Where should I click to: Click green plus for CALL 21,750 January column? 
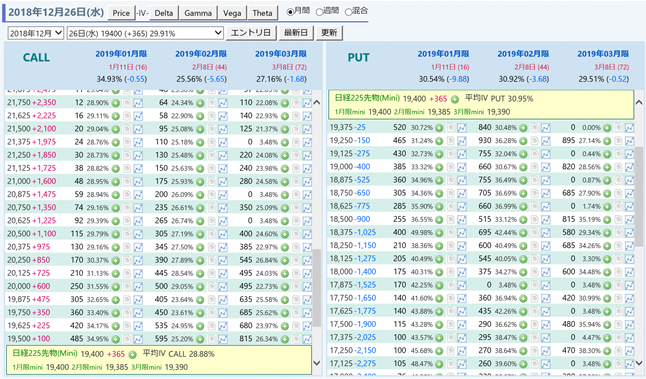(x=116, y=103)
